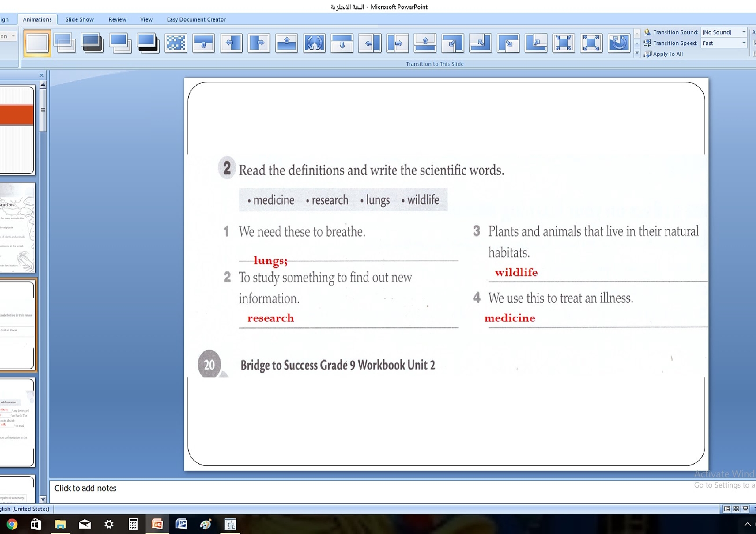756x534 pixels.
Task: Select the No Transition effect
Action: (37, 43)
